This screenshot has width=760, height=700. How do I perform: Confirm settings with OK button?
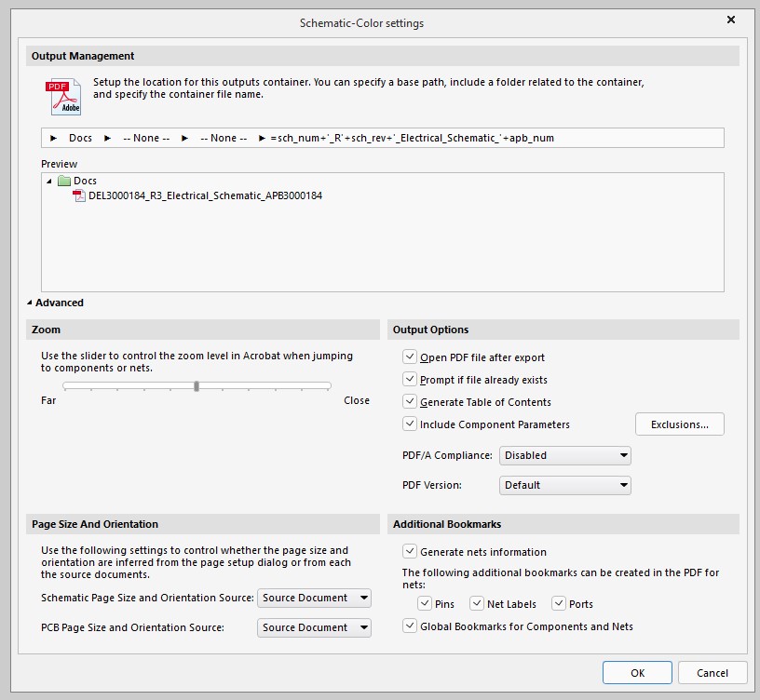[637, 673]
